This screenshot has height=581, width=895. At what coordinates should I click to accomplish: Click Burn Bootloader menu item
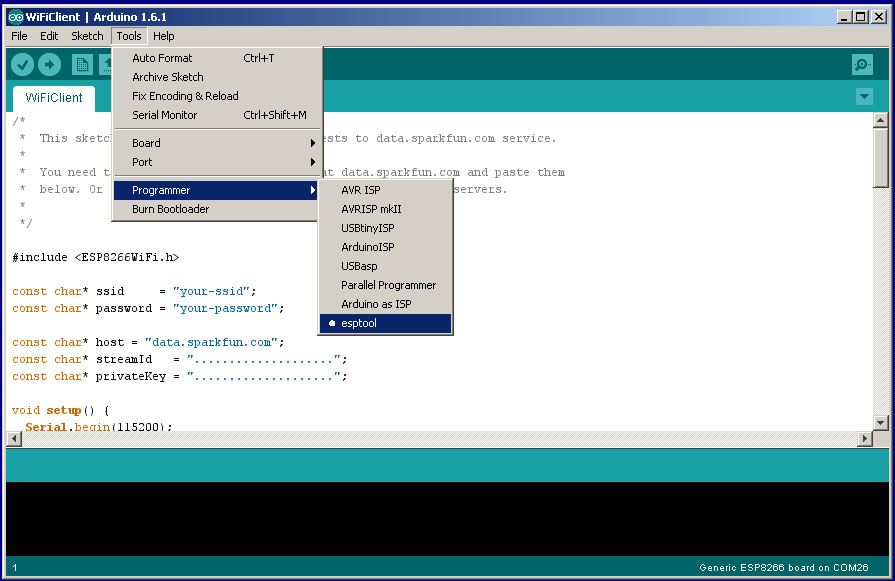coord(216,209)
